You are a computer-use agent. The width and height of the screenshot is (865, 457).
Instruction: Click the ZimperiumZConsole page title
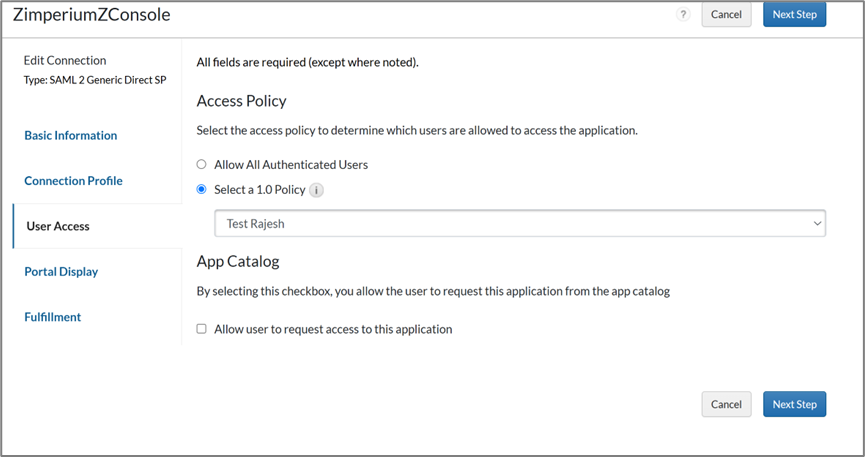click(x=91, y=15)
